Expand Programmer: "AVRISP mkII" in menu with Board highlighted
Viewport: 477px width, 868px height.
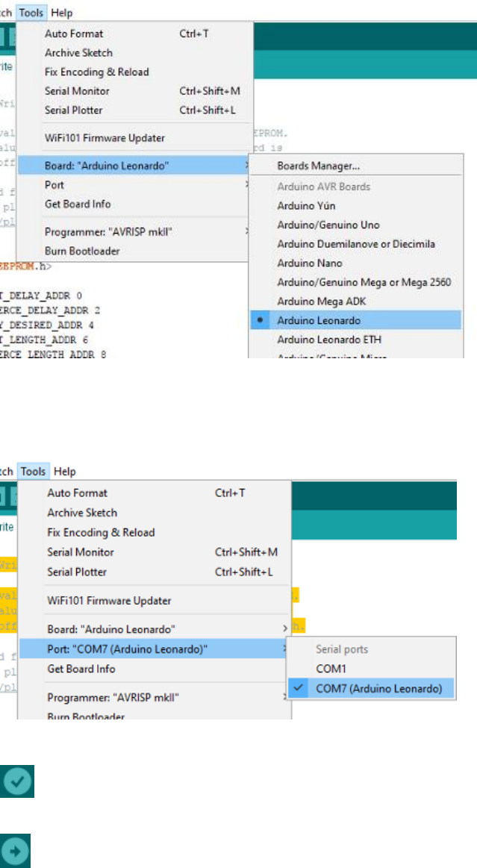pyautogui.click(x=134, y=232)
